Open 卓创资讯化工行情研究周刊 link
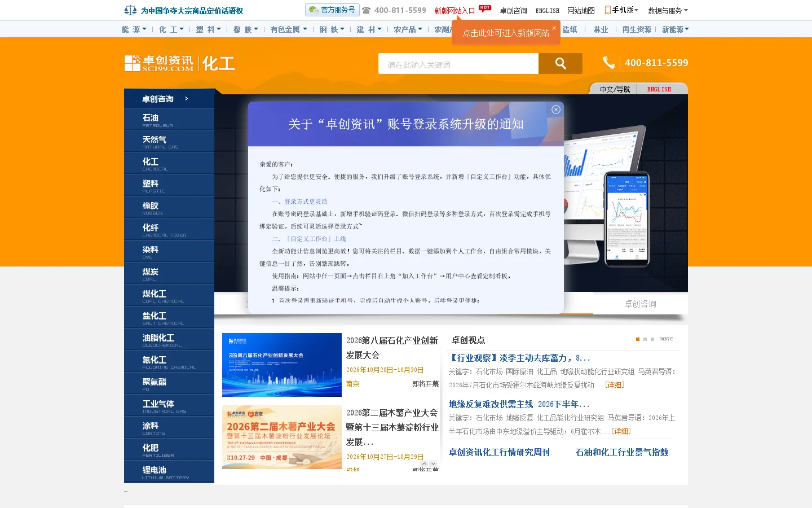Viewport: 812px width, 508px height. (x=499, y=452)
